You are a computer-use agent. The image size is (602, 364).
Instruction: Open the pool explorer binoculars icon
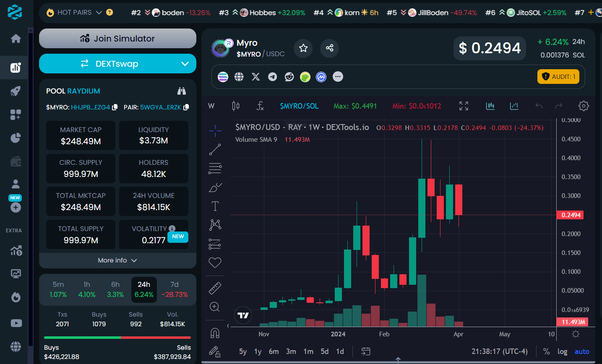(x=182, y=91)
